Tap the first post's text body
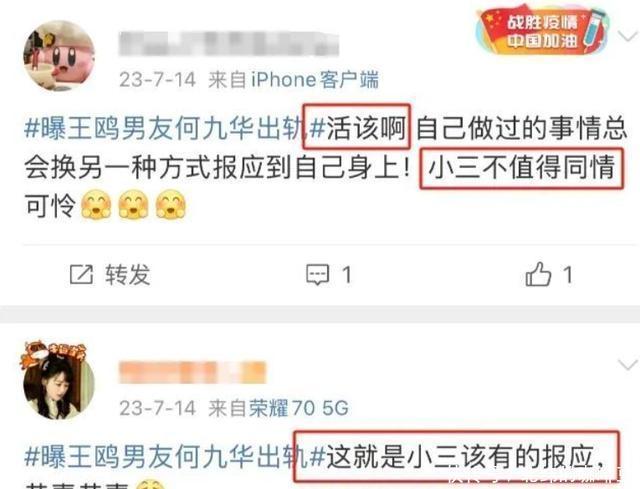 pos(325,167)
